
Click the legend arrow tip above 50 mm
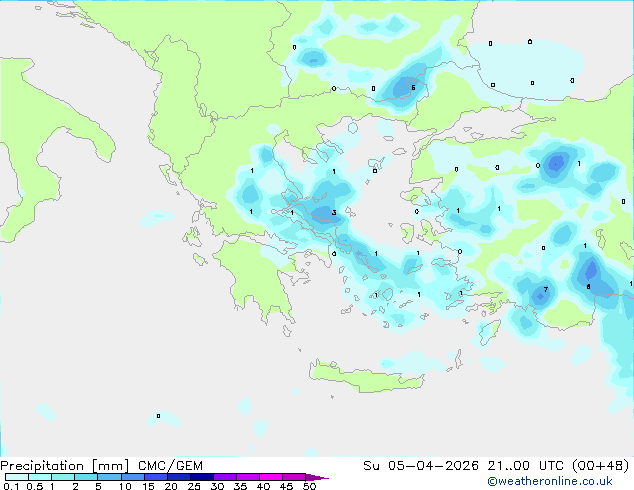[x=317, y=477]
